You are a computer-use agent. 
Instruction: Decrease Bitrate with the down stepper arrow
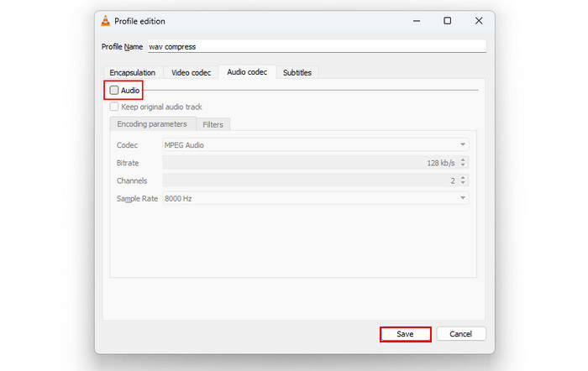click(463, 165)
